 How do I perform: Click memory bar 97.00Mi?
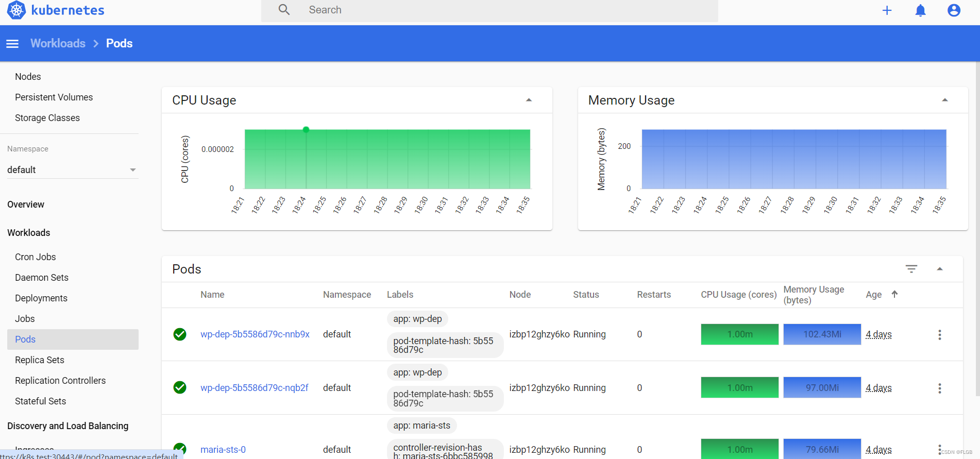(822, 387)
